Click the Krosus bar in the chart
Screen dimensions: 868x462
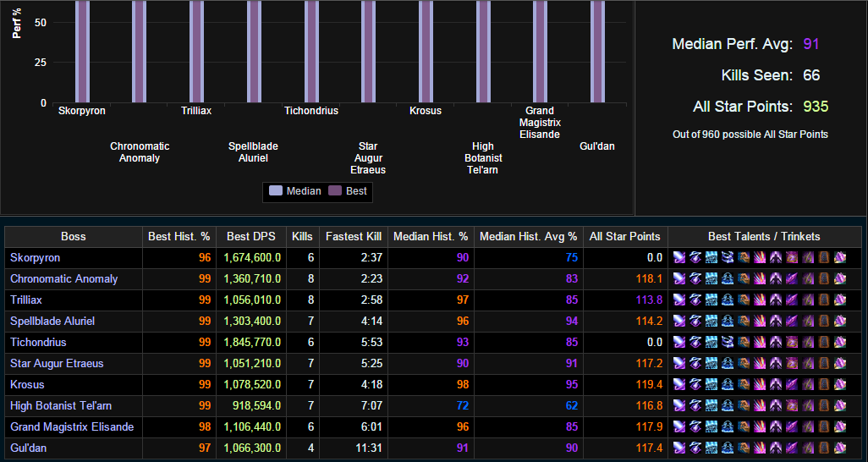[x=426, y=52]
